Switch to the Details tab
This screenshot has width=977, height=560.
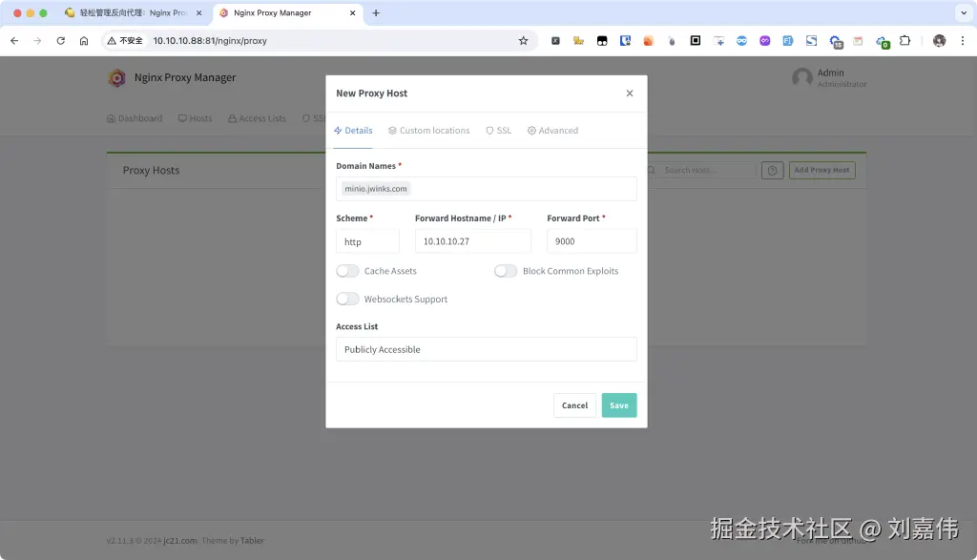(353, 130)
